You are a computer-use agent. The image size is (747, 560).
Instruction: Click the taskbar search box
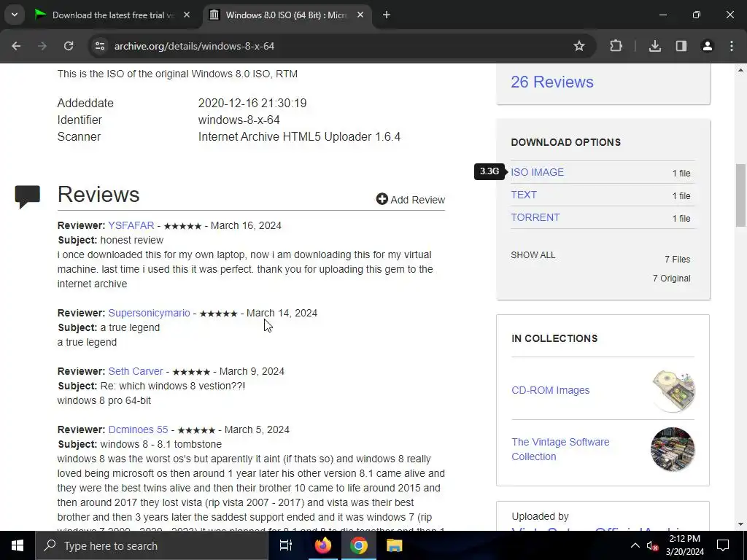(152, 545)
